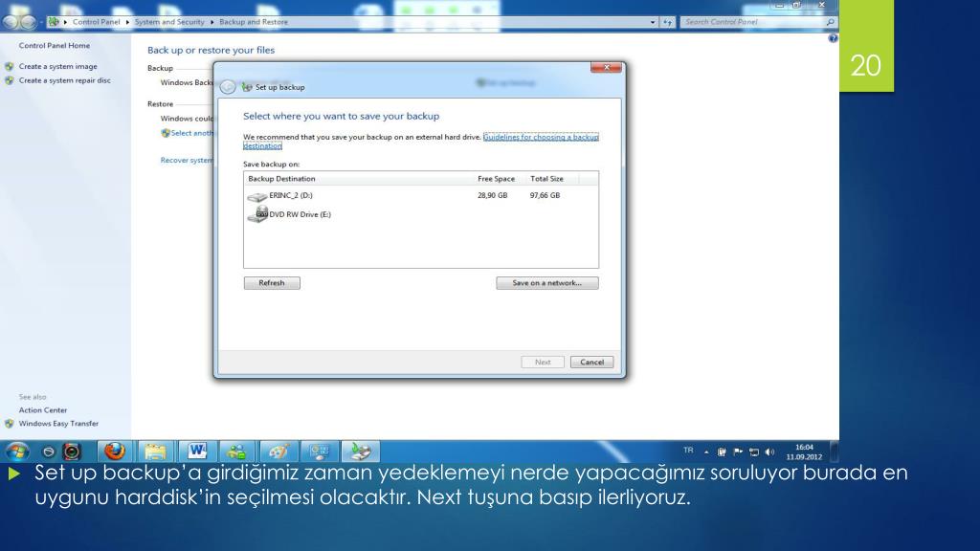Viewport: 980px width, 551px height.
Task: Click System and Security breadcrumb
Action: click(x=169, y=22)
